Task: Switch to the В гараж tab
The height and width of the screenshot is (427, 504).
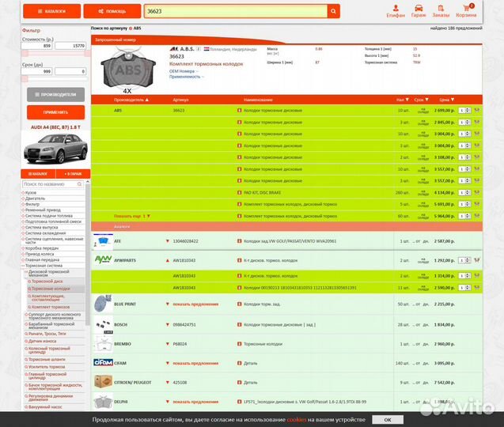Action: pos(74,174)
